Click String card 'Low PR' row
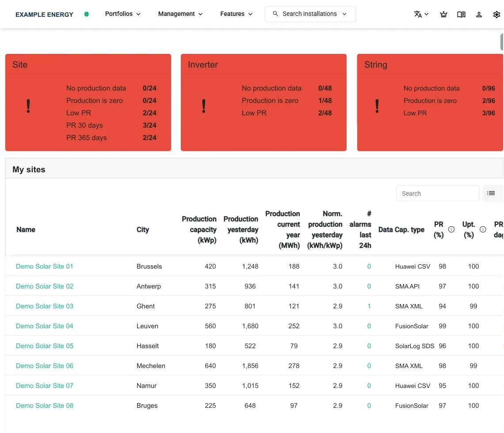The height and width of the screenshot is (433, 504). click(449, 113)
